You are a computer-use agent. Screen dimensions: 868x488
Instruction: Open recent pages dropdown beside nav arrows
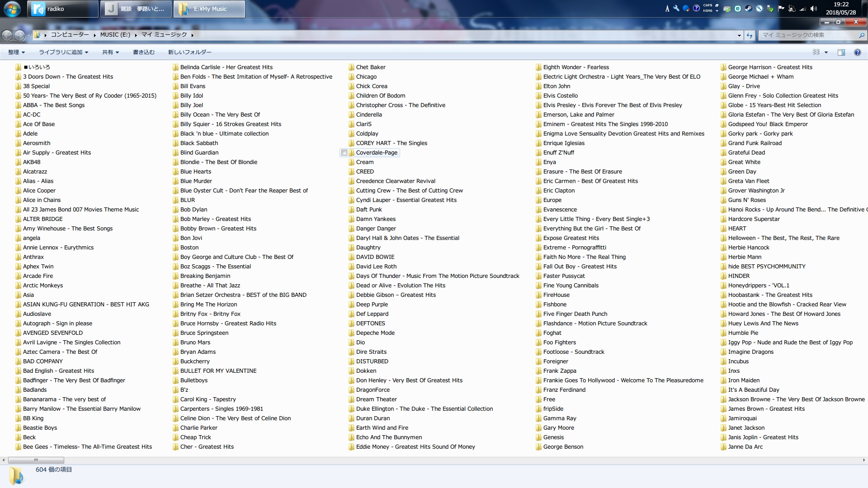(x=28, y=35)
